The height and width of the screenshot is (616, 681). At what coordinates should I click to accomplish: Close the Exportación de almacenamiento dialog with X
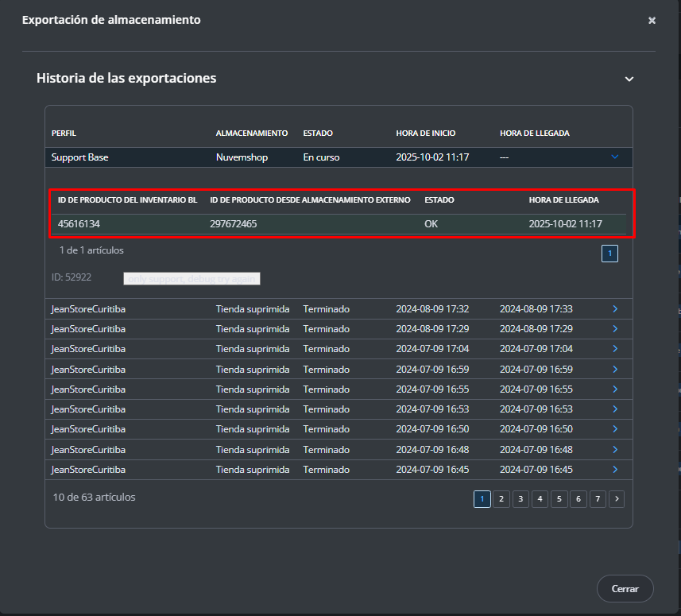click(x=652, y=21)
